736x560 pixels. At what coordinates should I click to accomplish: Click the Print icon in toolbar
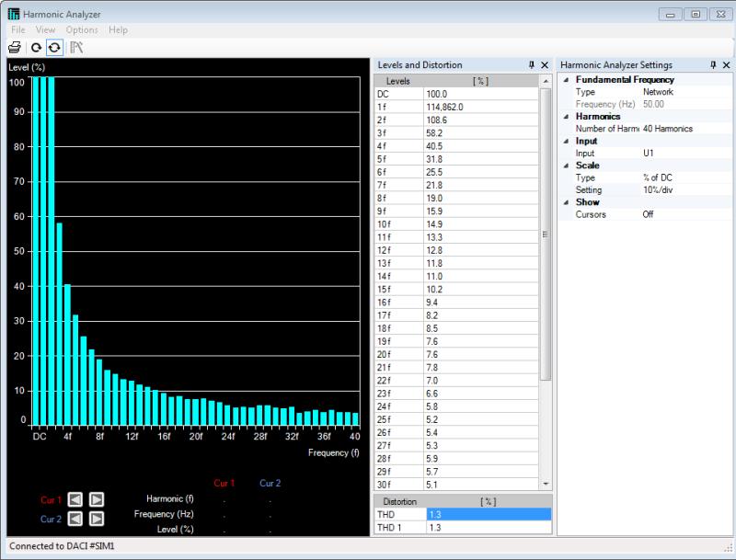pos(15,47)
